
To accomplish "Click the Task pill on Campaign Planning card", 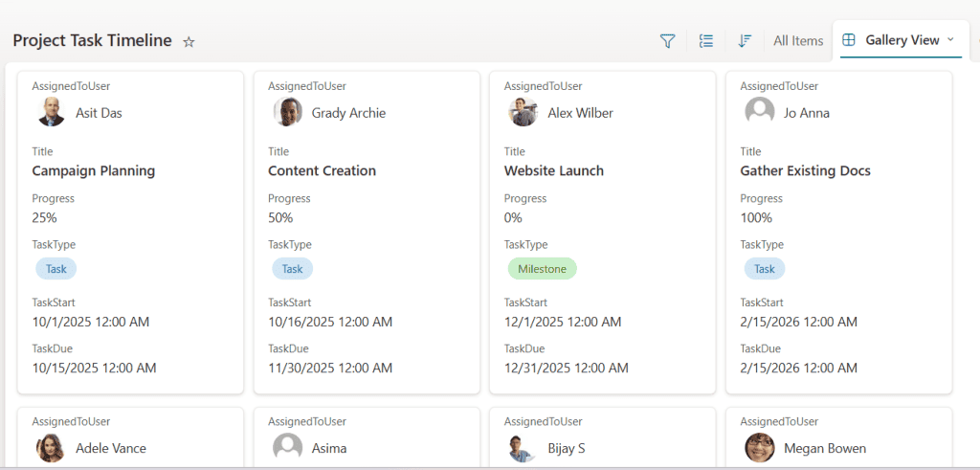I will point(56,269).
